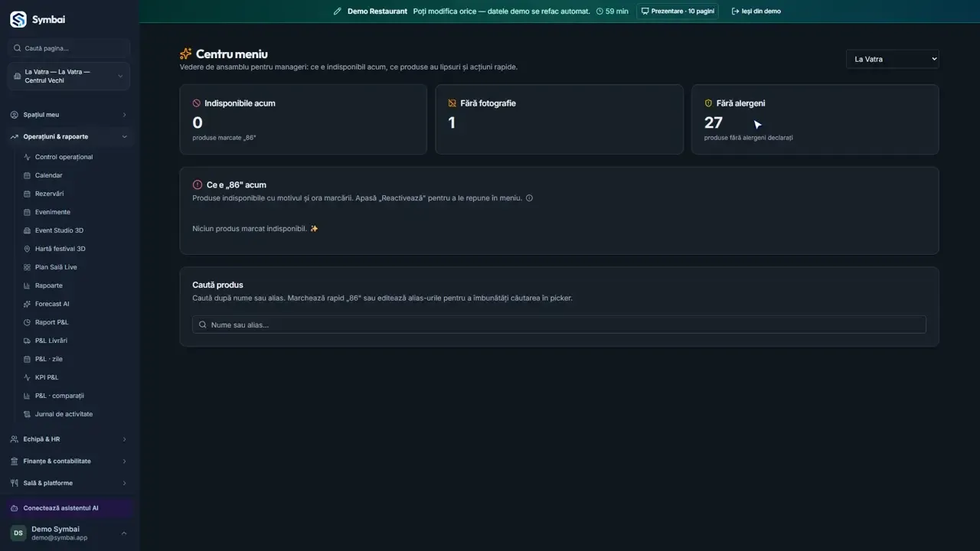Click the Prezentare · 10 pagini button

point(678,11)
